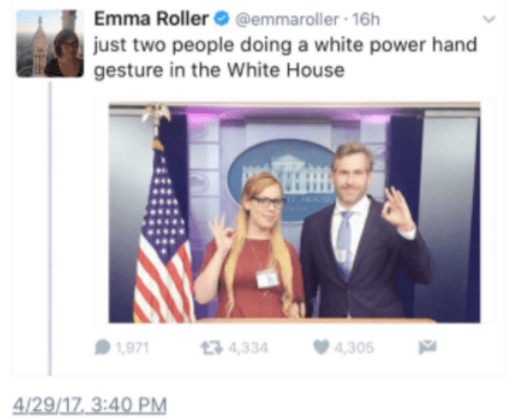Click the 4,334 retweet count
520x420 pixels.
[x=248, y=348]
